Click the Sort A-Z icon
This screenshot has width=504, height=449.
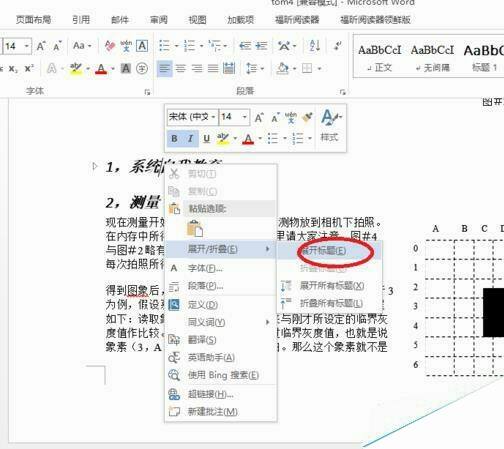[x=314, y=46]
